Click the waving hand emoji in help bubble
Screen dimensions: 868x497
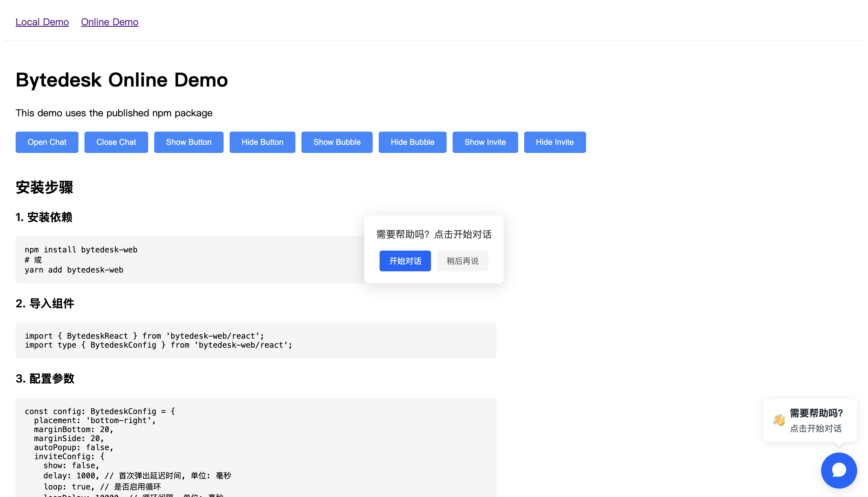coord(779,420)
